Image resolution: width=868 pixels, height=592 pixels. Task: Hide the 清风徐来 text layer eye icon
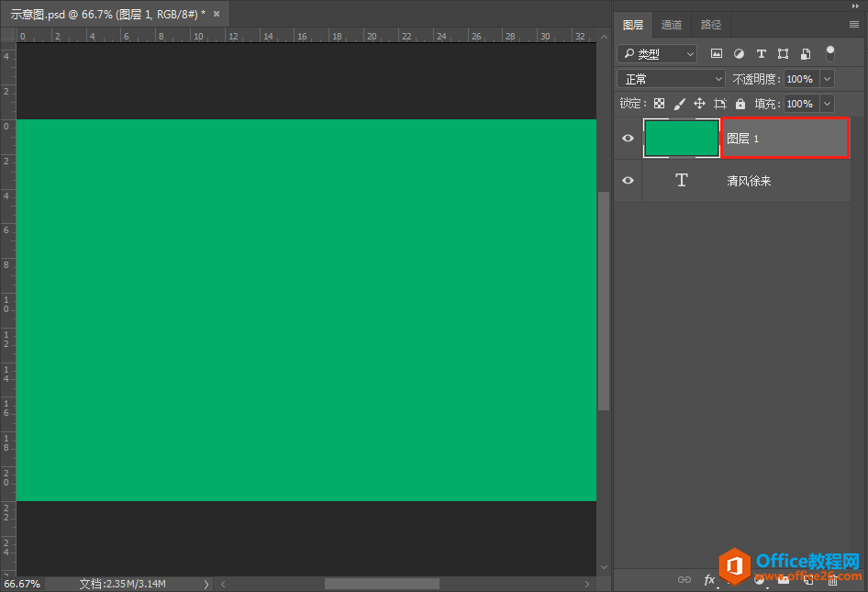pos(628,180)
